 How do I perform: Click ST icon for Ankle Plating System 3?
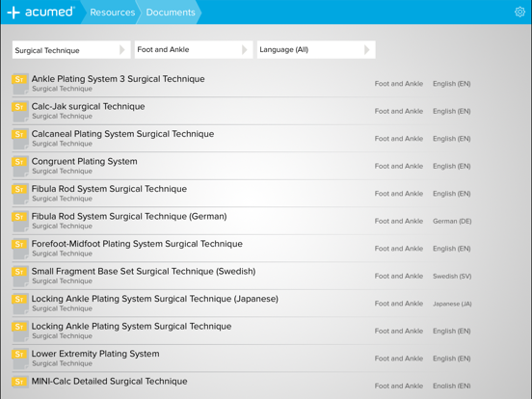pos(19,84)
